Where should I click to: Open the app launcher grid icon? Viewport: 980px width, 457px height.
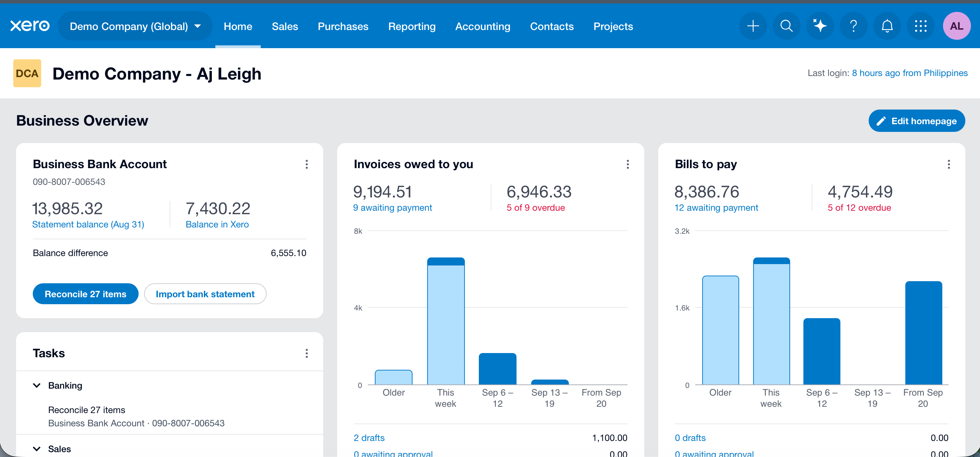click(x=920, y=26)
